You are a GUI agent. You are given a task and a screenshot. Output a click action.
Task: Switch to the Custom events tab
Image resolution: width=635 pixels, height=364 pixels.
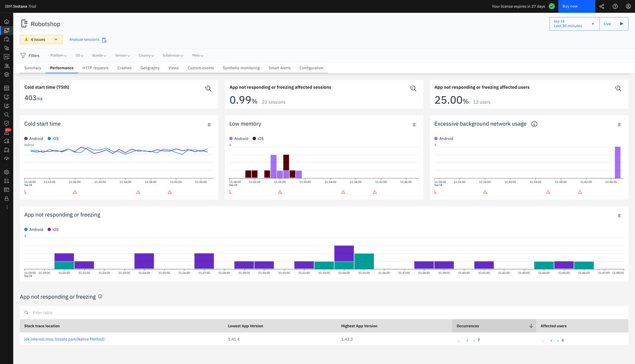tap(201, 68)
